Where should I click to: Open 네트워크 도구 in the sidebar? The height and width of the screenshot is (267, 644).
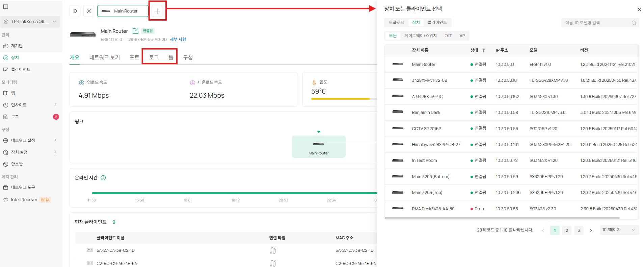(x=23, y=188)
